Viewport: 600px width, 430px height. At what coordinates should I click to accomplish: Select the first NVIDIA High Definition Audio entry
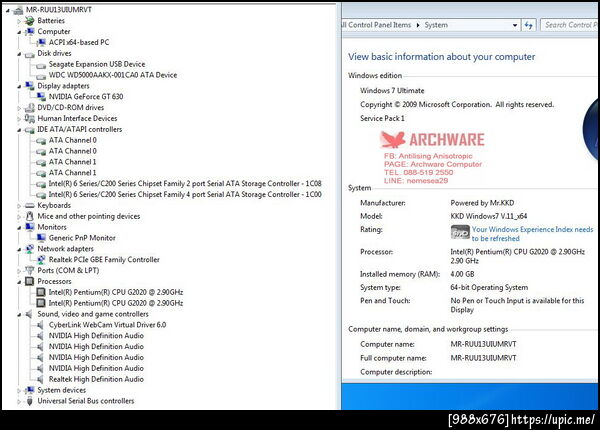click(96, 336)
